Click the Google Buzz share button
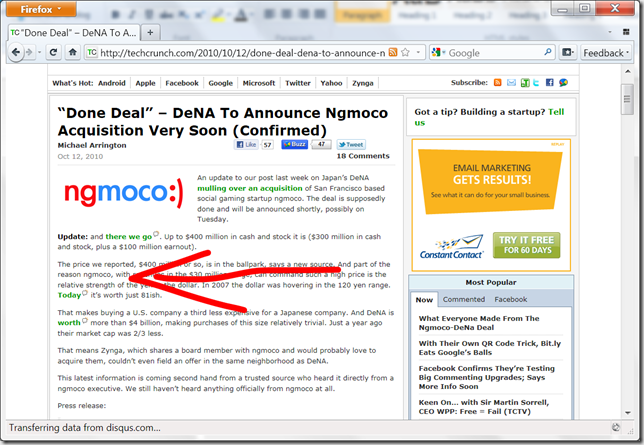The height and width of the screenshot is (445, 644). (x=294, y=144)
